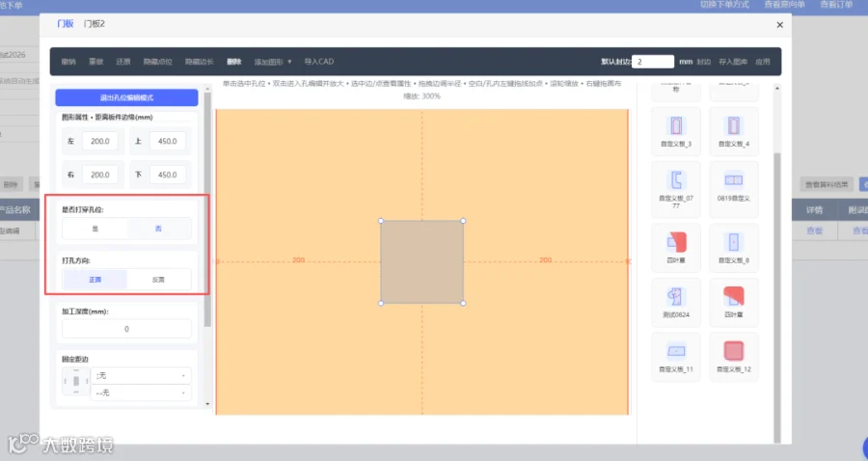Click 导入CAD in the toolbar
The height and width of the screenshot is (461, 868).
tap(319, 62)
